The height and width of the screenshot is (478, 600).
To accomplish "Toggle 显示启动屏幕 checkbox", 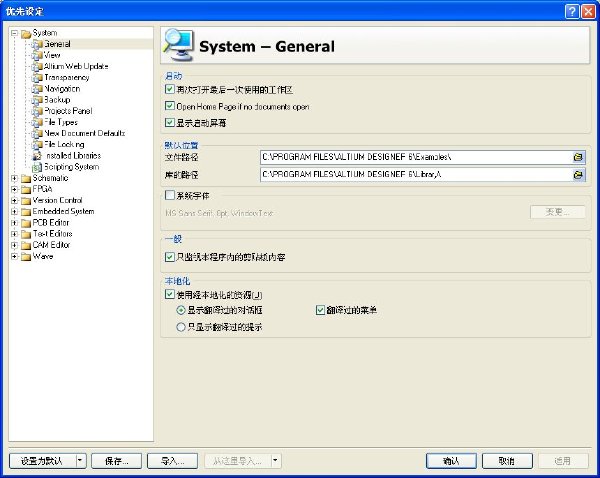I will pyautogui.click(x=170, y=122).
